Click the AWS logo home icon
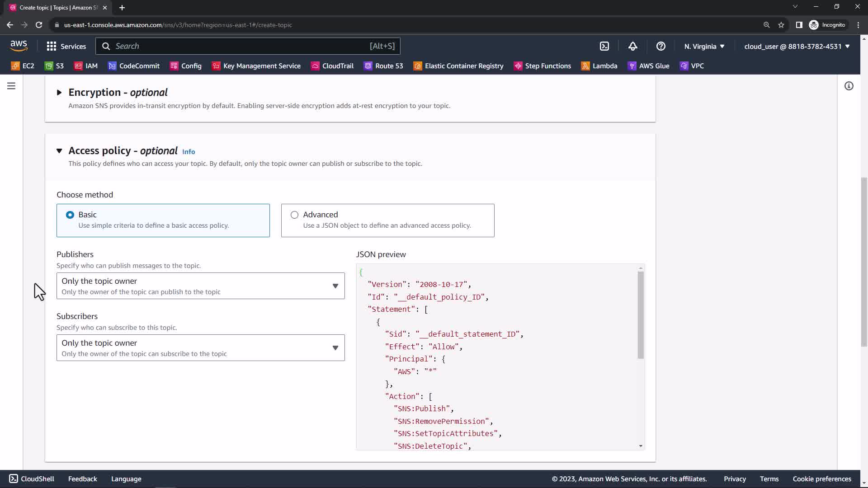This screenshot has height=488, width=868. click(x=19, y=46)
